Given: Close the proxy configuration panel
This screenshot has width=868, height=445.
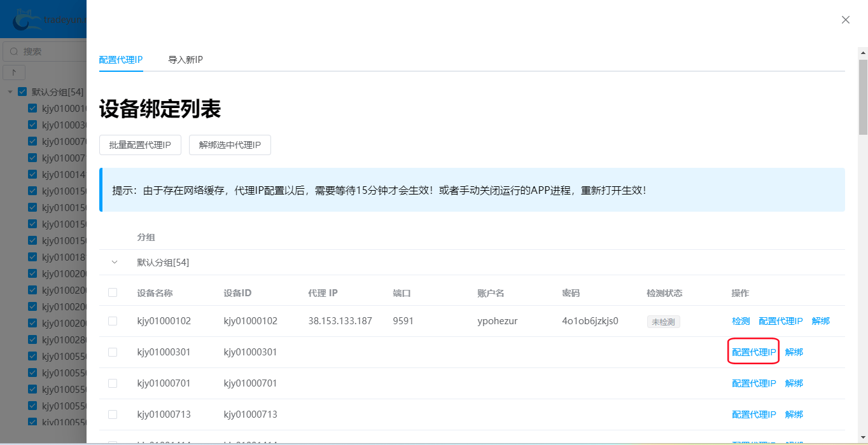Looking at the screenshot, I should (846, 20).
